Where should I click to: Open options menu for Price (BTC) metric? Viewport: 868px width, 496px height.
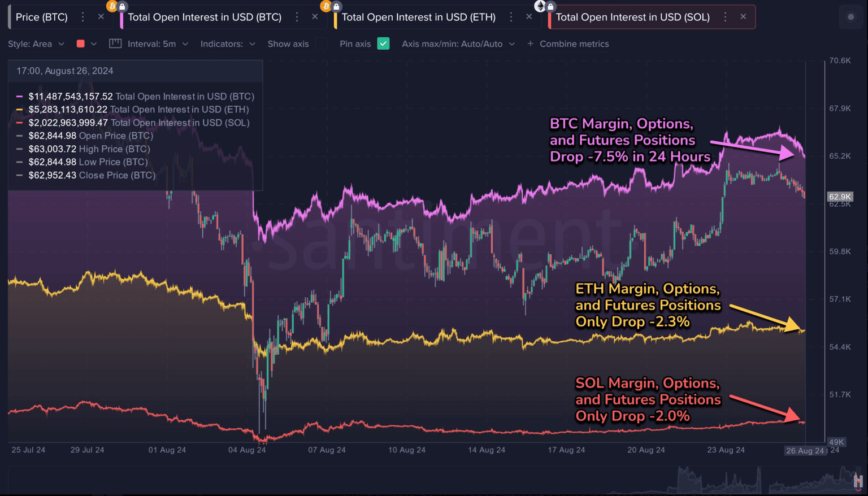(83, 17)
